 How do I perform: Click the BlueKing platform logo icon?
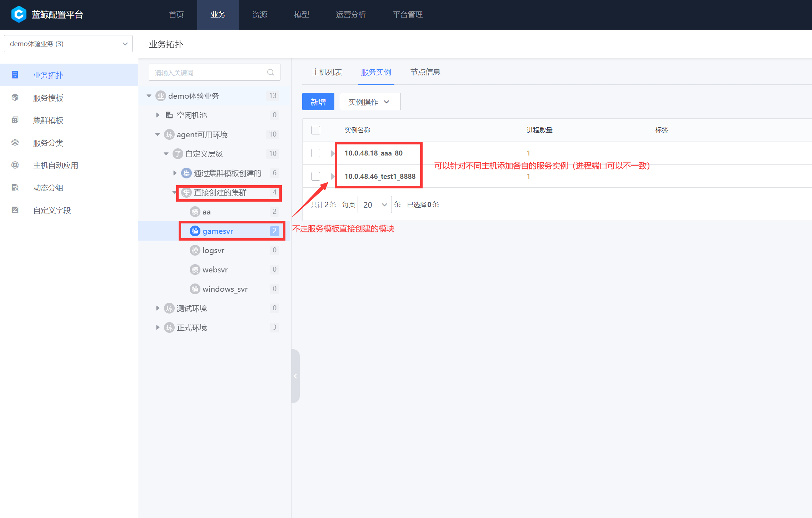pyautogui.click(x=19, y=14)
